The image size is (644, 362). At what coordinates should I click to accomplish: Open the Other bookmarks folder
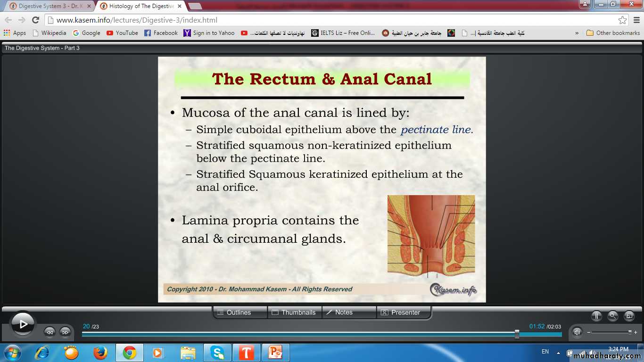point(613,33)
